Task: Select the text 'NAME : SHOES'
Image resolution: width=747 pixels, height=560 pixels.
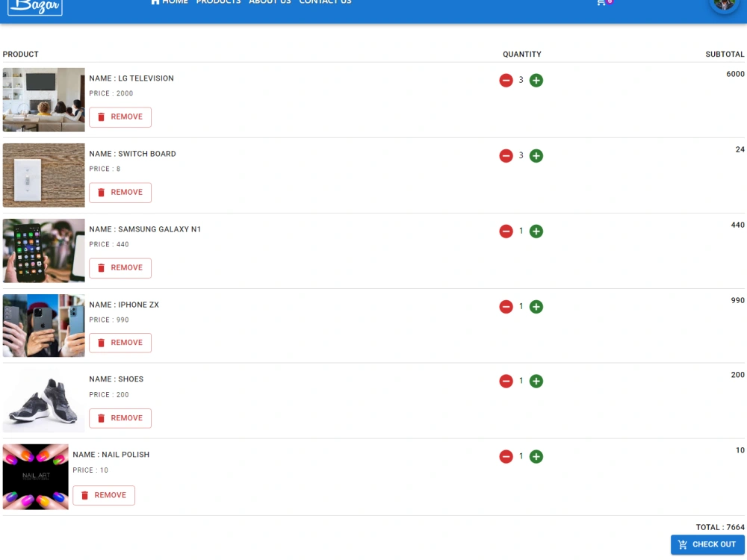Action: tap(117, 379)
